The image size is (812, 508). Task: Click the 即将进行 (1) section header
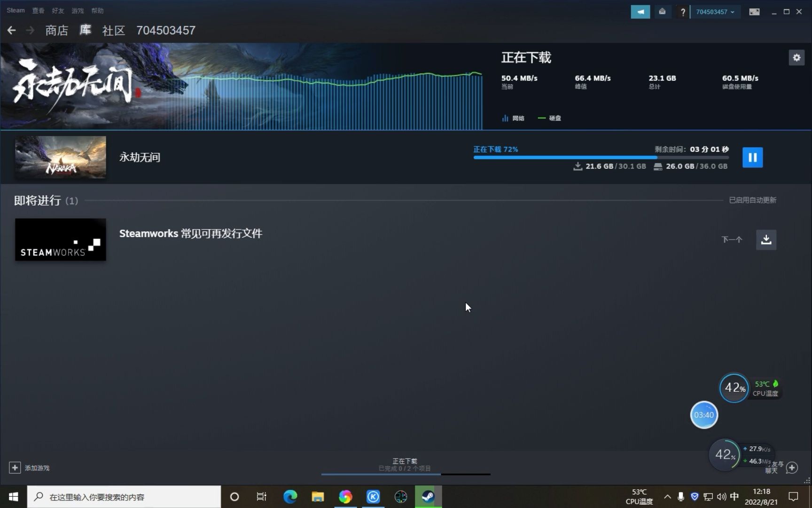tap(46, 200)
